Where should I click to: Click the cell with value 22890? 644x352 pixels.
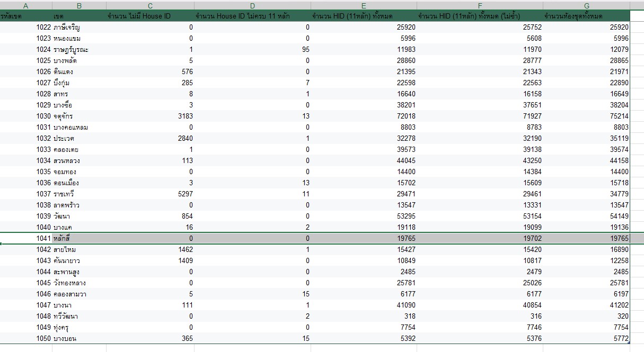586,83
